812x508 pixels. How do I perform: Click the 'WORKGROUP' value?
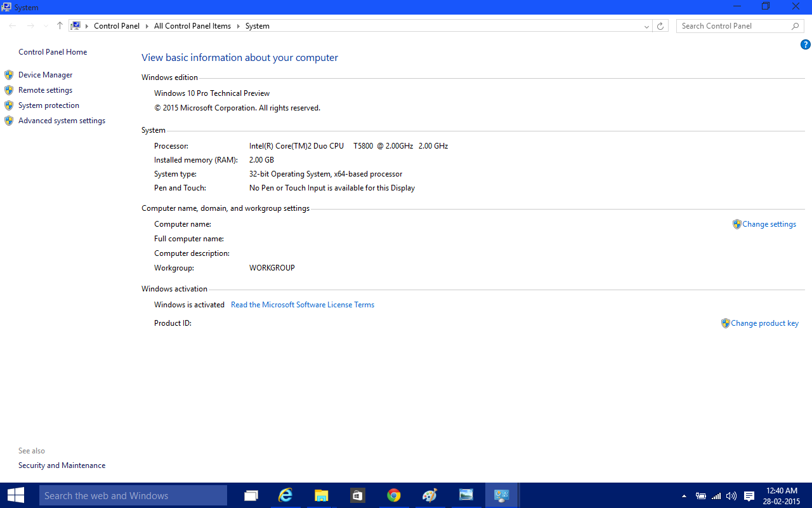coord(272,268)
